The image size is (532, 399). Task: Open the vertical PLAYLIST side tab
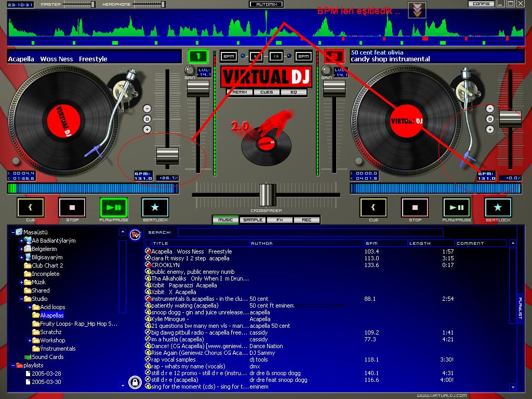tap(520, 308)
